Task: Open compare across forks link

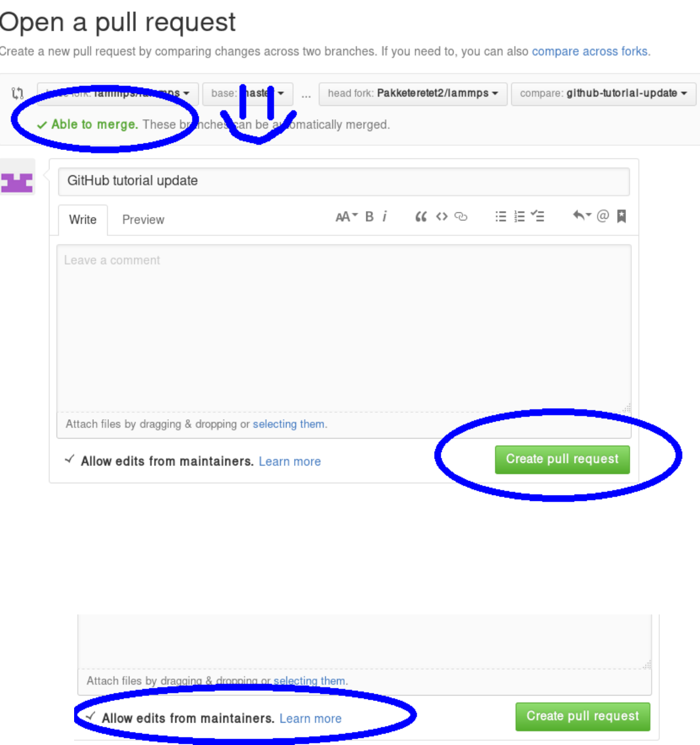Action: (x=589, y=51)
